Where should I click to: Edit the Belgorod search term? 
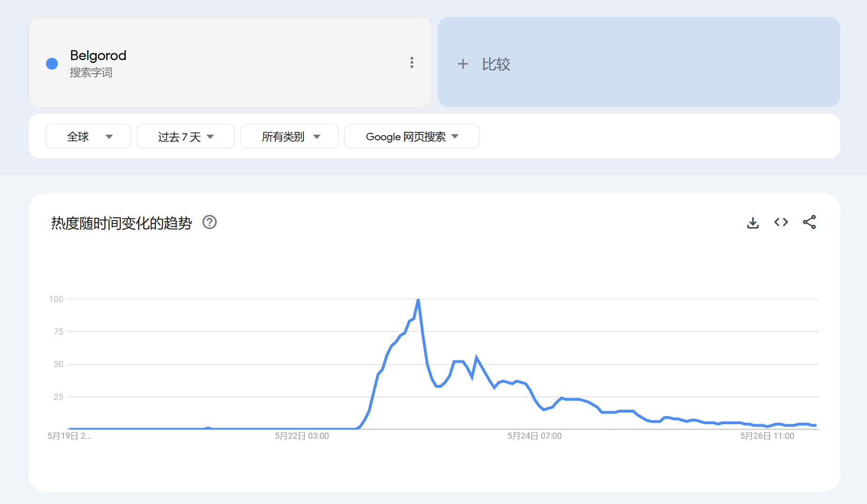[98, 55]
